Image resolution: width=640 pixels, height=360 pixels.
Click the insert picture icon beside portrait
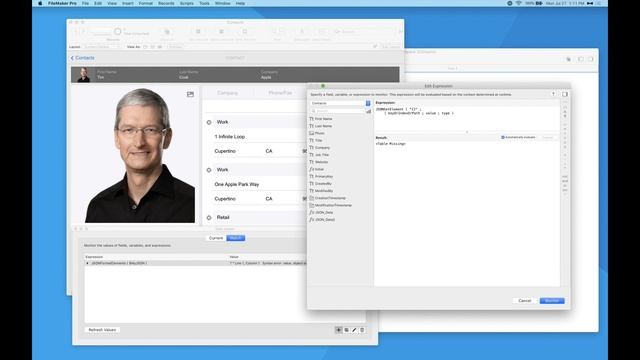[x=190, y=94]
